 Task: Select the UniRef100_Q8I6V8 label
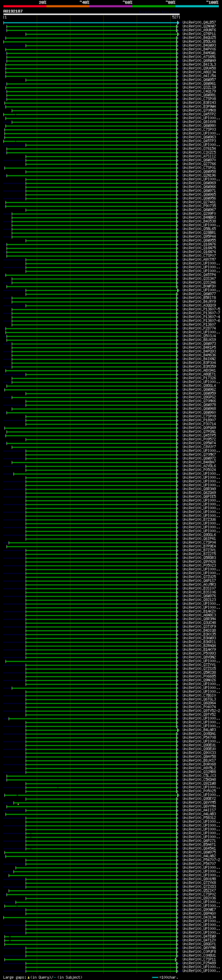point(199,122)
